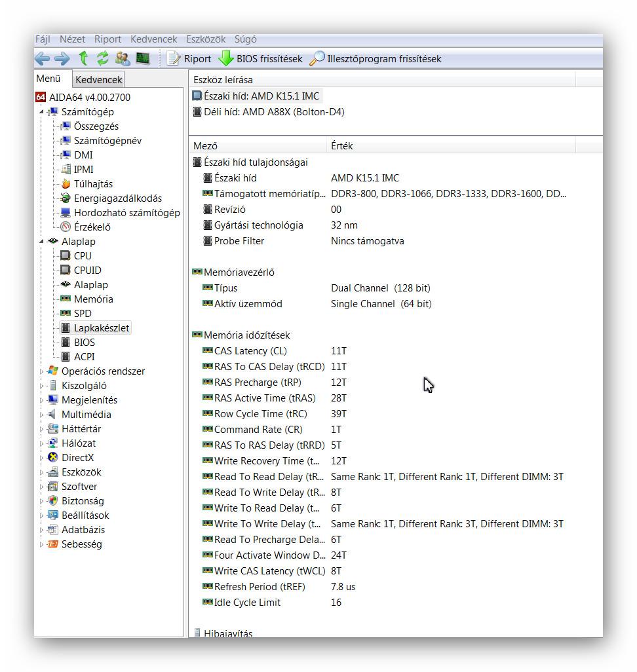This screenshot has width=637, height=672.
Task: Switch to the Menü tab
Action: [x=48, y=79]
